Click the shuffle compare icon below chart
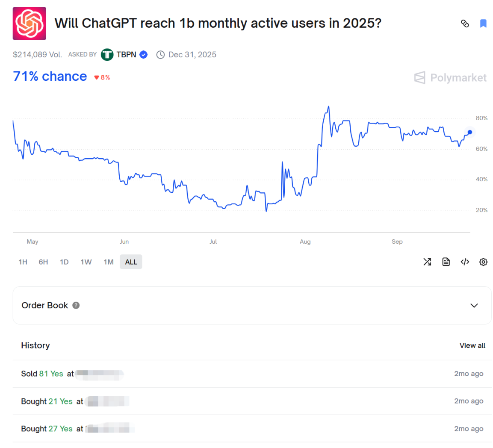The image size is (493, 448). 427,262
